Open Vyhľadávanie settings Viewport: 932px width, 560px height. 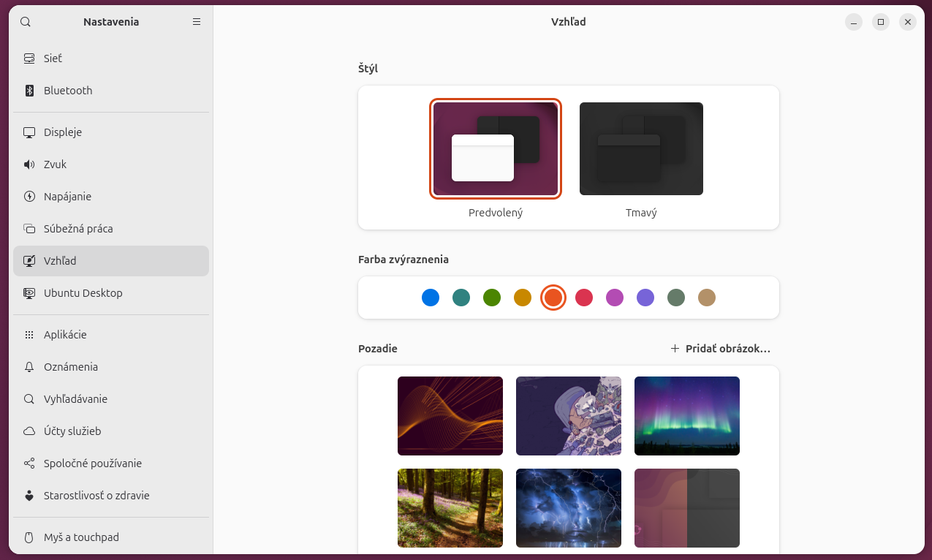(x=111, y=399)
